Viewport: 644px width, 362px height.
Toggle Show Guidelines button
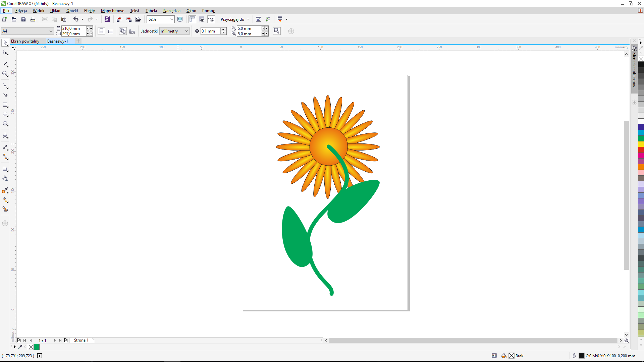211,19
